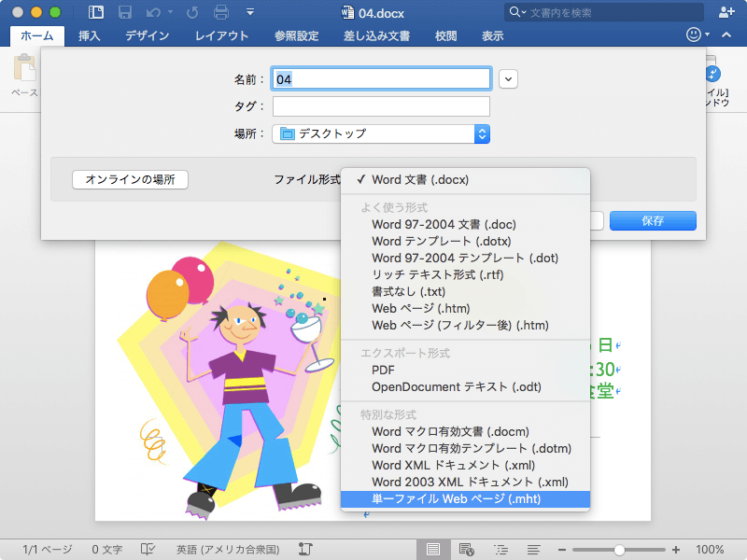Click the search magnifier icon
This screenshot has width=747, height=560.
click(514, 12)
